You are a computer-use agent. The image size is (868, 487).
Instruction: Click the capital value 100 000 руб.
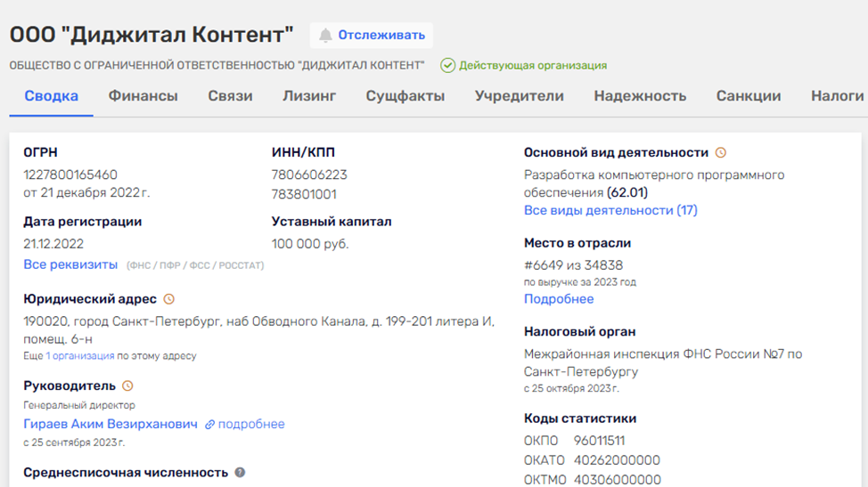[310, 244]
